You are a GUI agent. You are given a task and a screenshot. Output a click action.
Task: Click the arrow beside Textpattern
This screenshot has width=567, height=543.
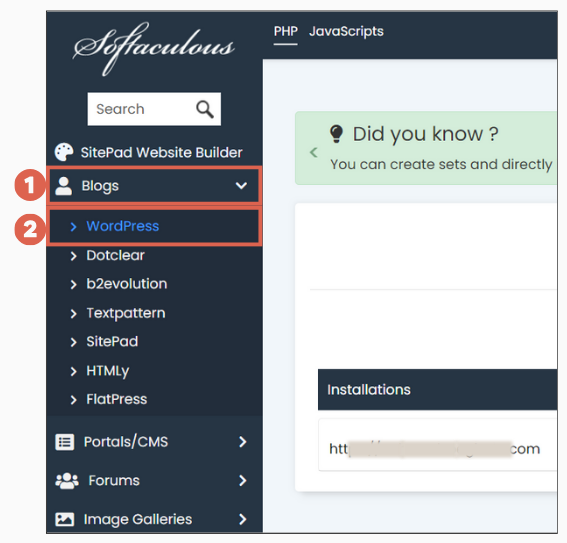73,313
